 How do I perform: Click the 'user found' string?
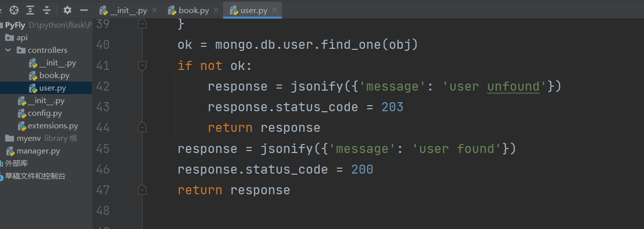click(x=457, y=149)
